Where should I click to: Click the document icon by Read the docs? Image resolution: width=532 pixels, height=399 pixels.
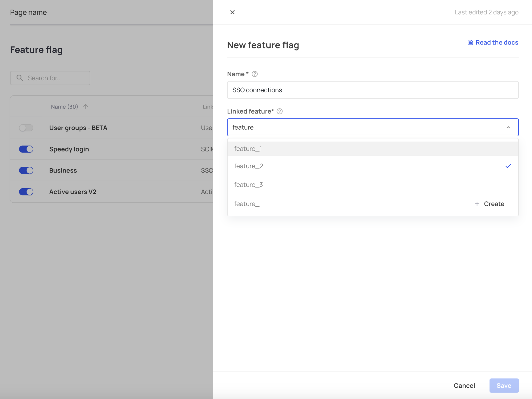470,43
